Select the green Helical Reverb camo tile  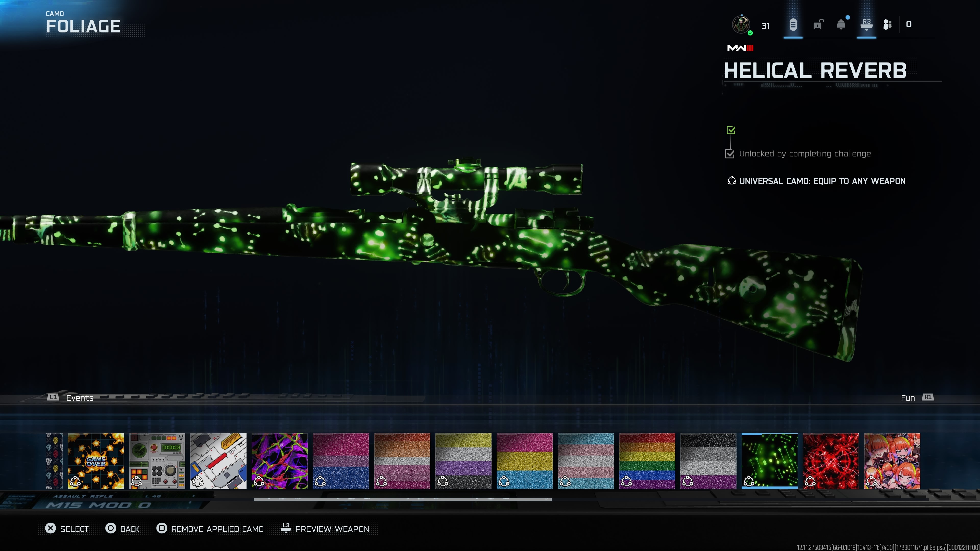(770, 461)
